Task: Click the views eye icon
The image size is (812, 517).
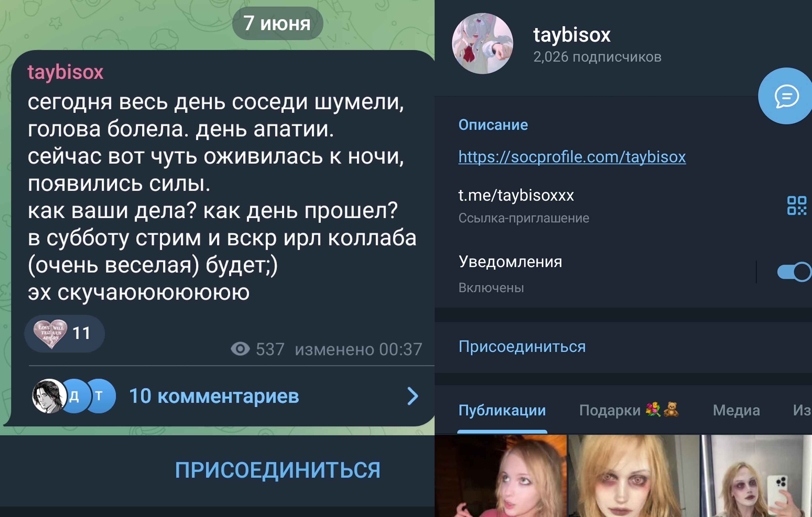Action: [x=240, y=349]
